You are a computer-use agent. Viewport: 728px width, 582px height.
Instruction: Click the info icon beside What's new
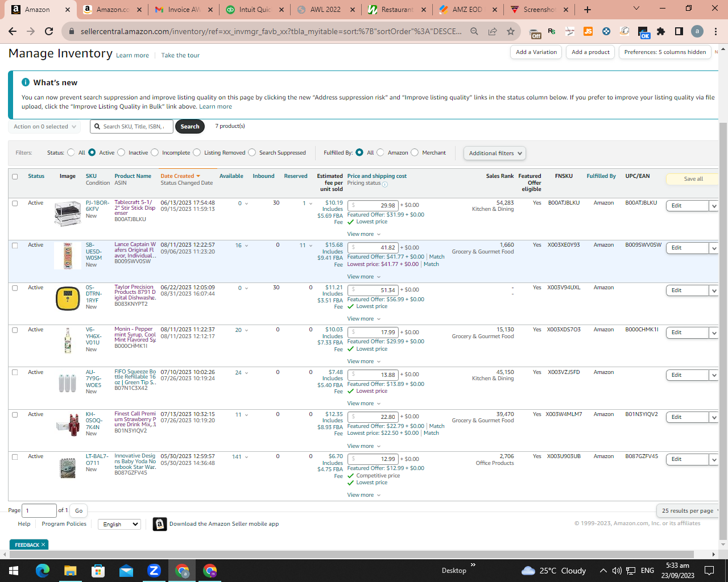click(26, 82)
